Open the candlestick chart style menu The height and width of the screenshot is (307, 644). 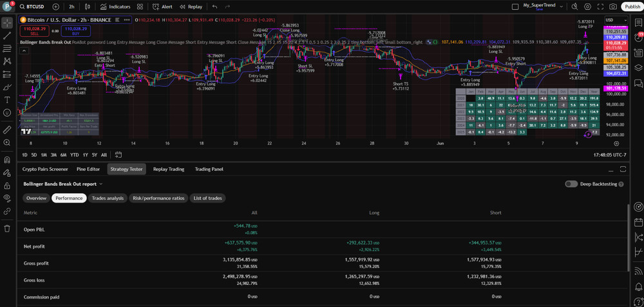tap(87, 6)
